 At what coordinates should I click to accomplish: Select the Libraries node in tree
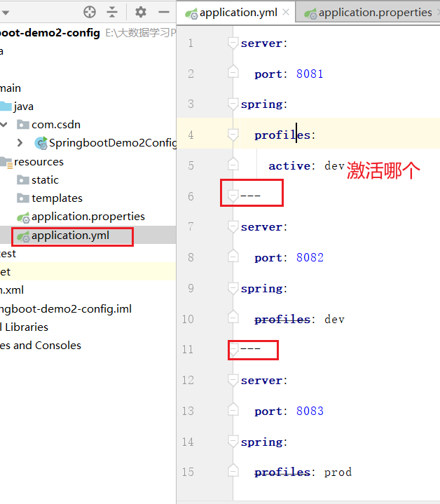pyautogui.click(x=24, y=327)
